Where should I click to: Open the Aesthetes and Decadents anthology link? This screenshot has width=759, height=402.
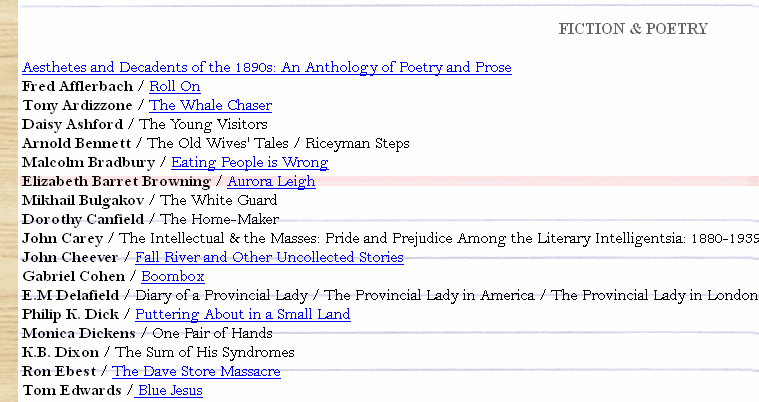click(266, 68)
